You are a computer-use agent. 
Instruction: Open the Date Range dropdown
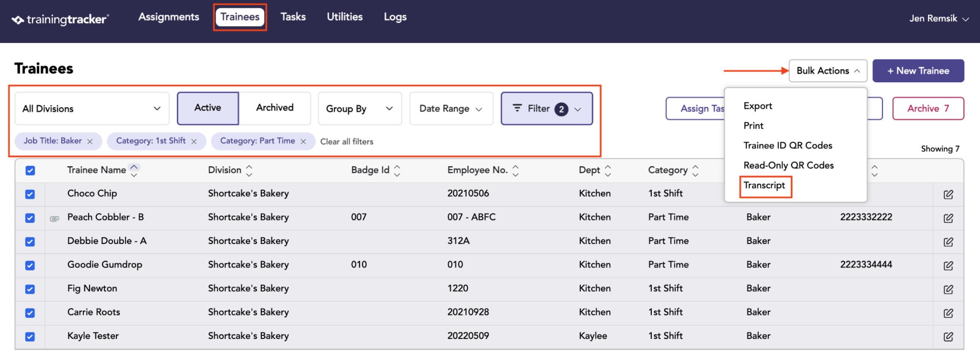click(451, 109)
